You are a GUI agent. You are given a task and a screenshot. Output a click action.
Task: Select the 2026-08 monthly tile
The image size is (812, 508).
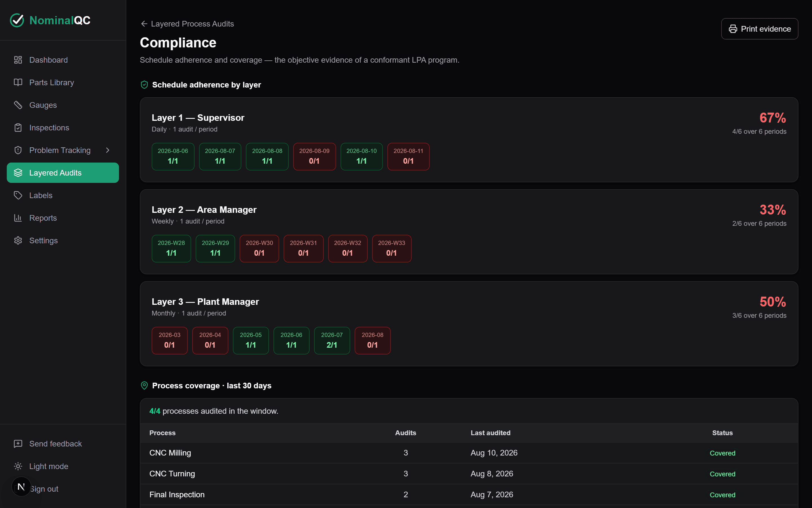coord(372,341)
